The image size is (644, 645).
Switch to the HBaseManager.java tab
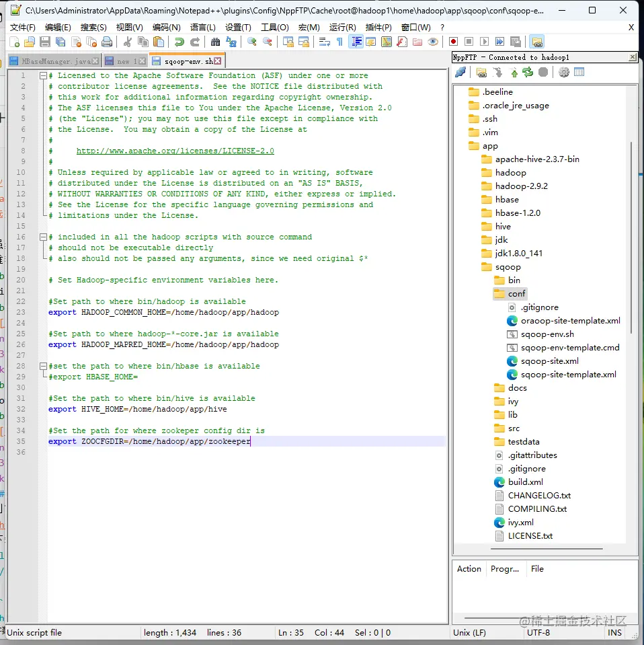point(54,61)
